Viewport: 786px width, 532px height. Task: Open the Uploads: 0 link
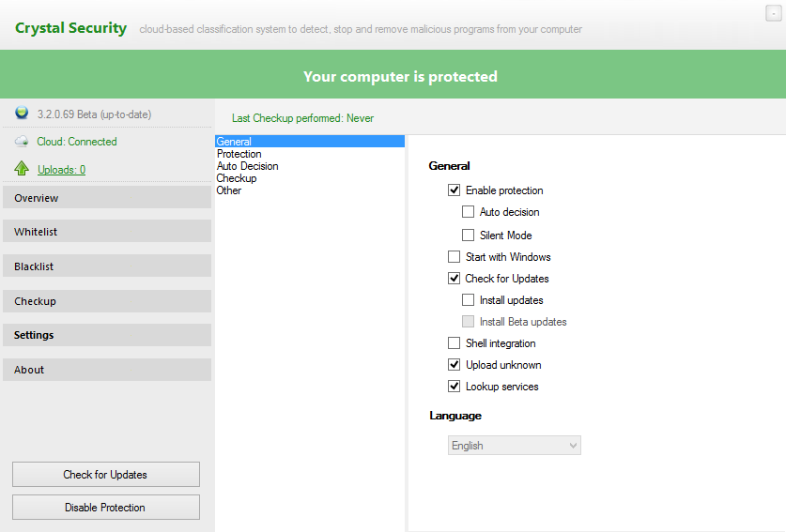61,170
